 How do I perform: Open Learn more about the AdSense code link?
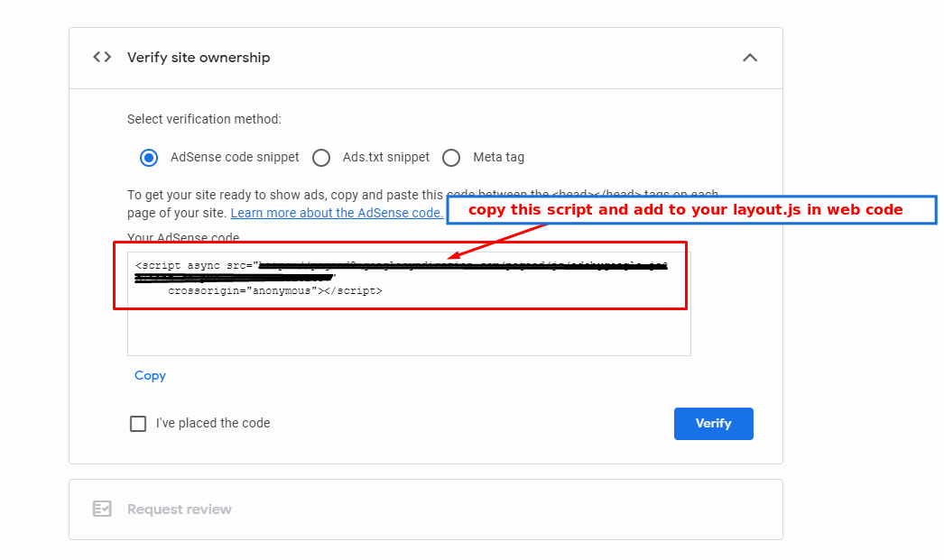pos(337,213)
